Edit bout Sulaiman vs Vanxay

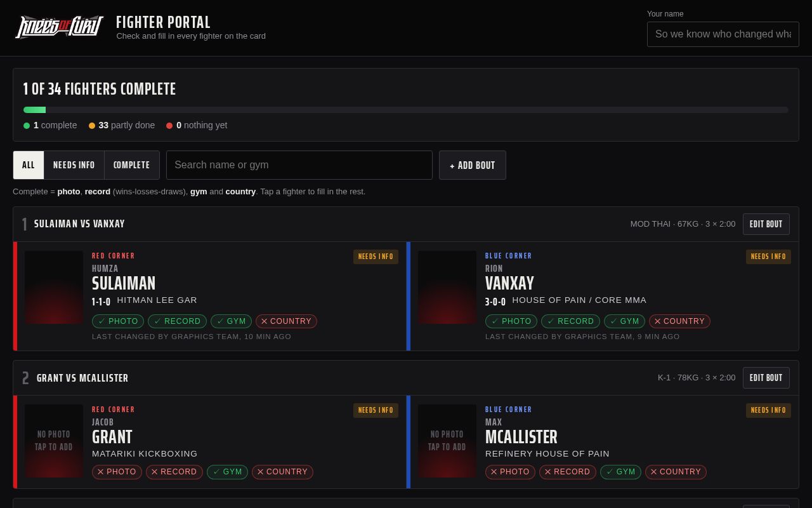click(766, 224)
